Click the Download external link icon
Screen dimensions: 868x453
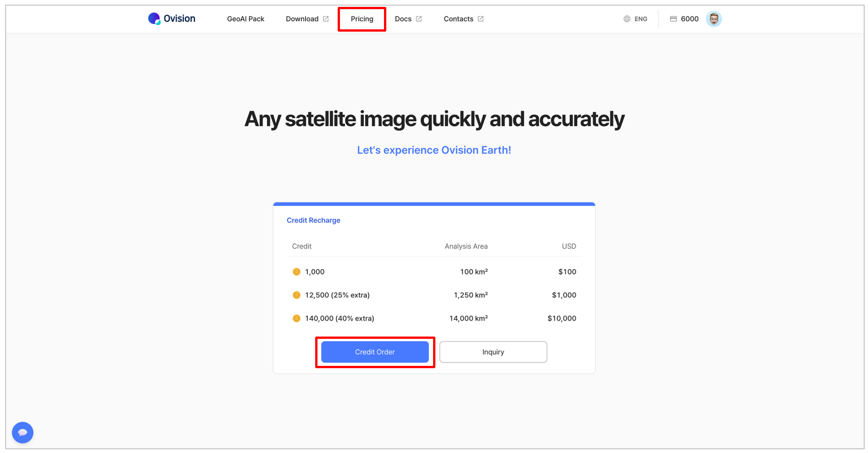[326, 19]
